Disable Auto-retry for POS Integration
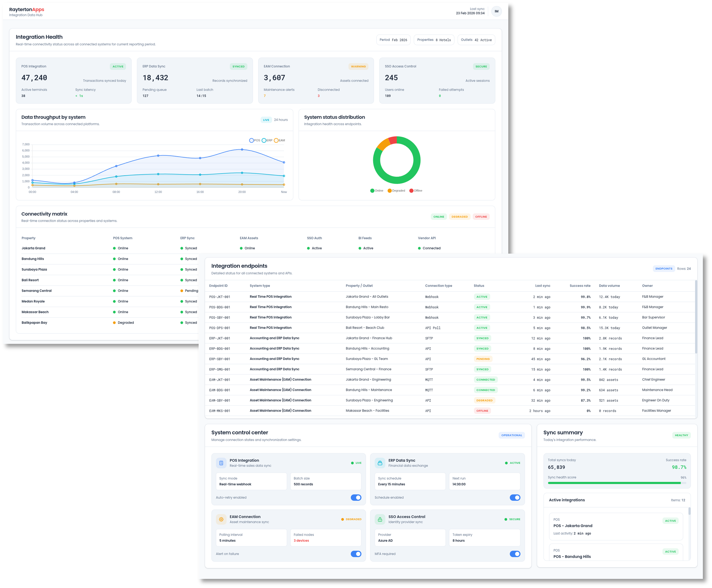 coord(356,497)
